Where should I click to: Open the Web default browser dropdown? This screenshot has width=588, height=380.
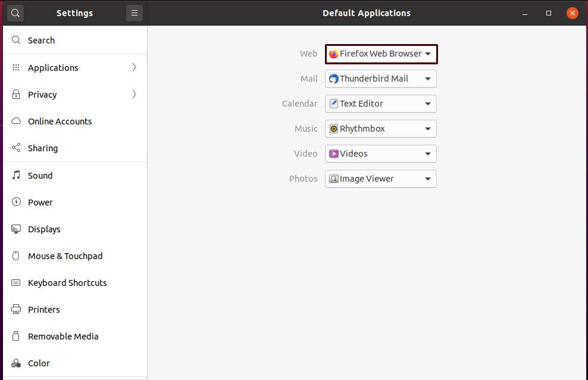point(381,54)
